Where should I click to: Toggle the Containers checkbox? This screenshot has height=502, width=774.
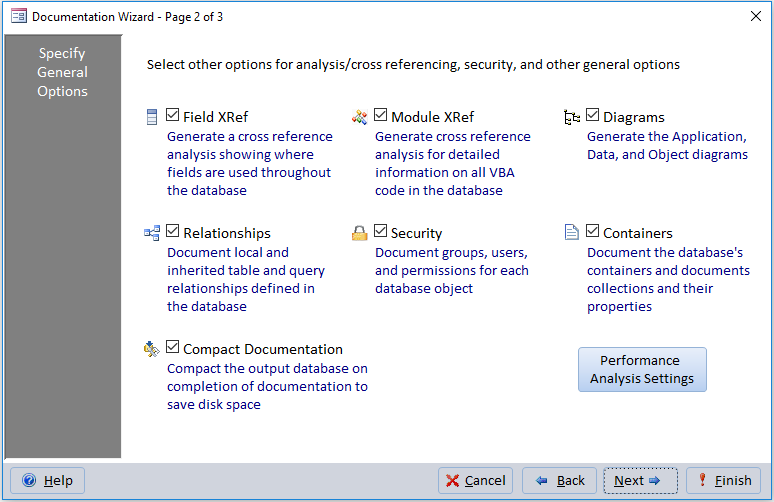click(593, 232)
